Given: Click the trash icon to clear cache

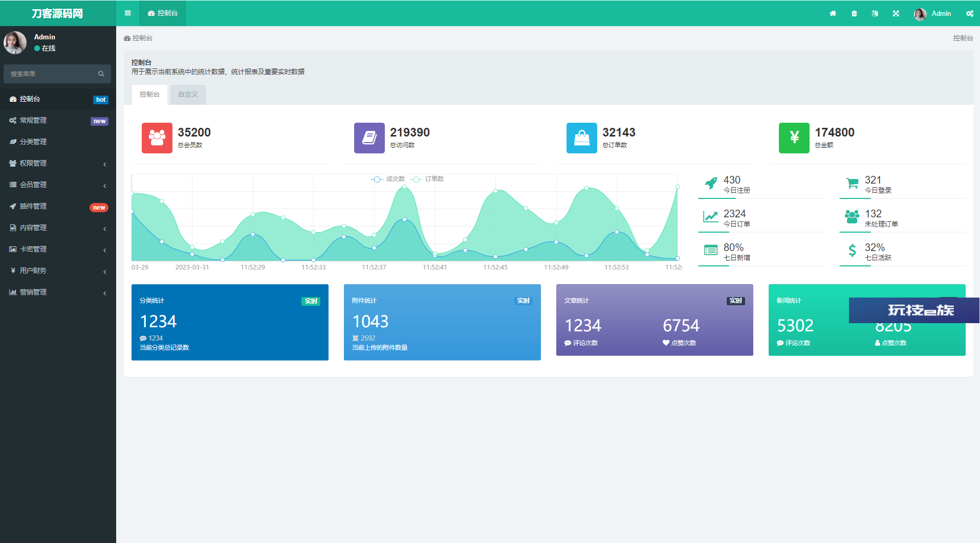Looking at the screenshot, I should pos(854,14).
